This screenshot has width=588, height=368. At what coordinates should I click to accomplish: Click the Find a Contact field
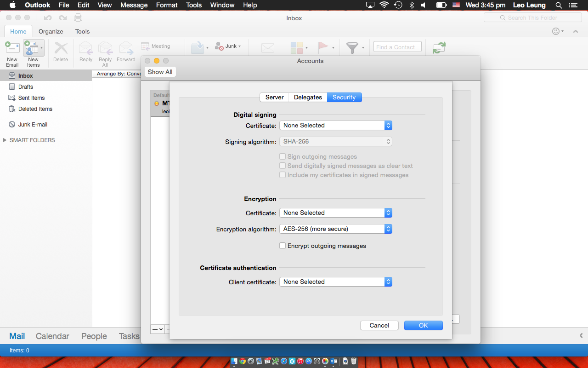coord(397,47)
